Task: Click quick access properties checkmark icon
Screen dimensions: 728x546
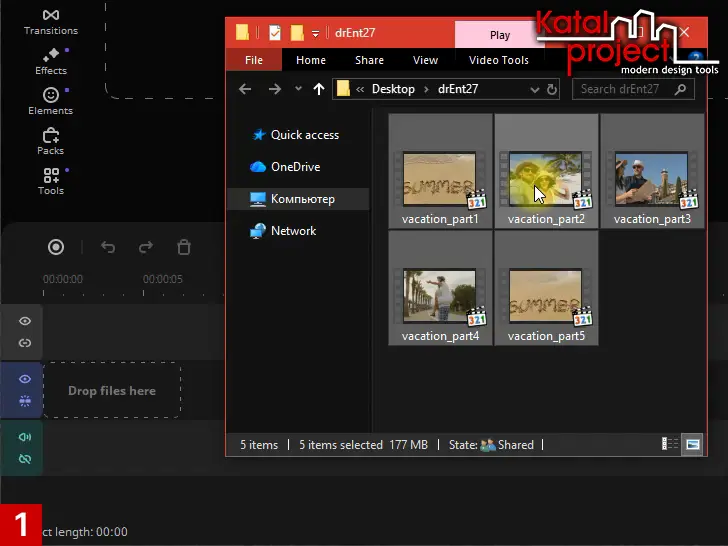Action: pos(275,33)
